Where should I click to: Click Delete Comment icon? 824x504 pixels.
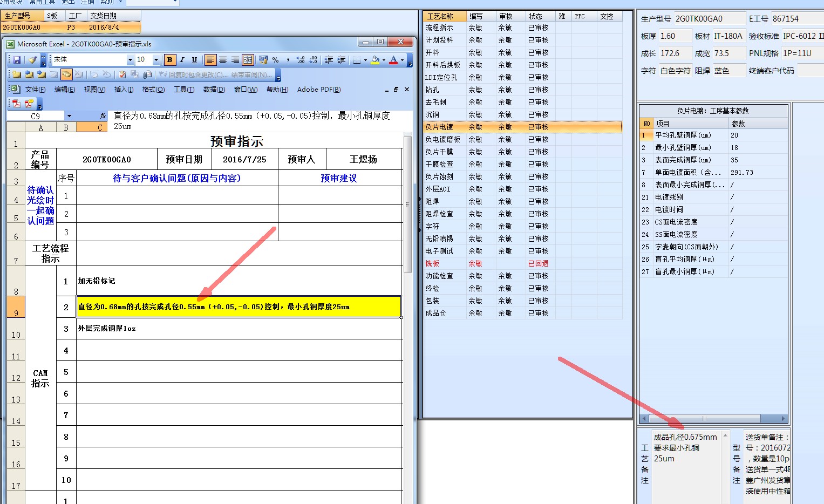pos(78,74)
